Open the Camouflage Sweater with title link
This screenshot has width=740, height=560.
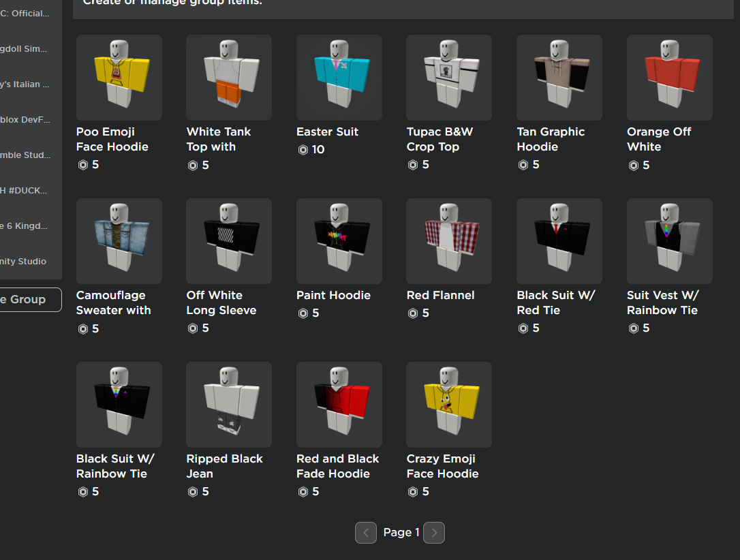[114, 302]
